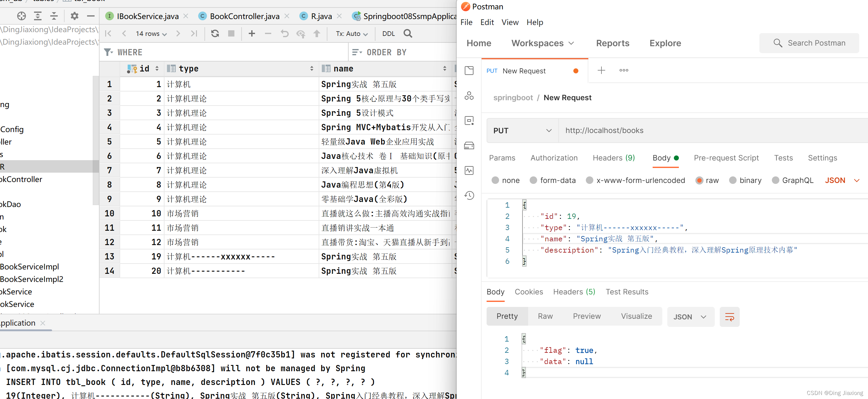
Task: Add a new row with plus icon
Action: click(252, 33)
